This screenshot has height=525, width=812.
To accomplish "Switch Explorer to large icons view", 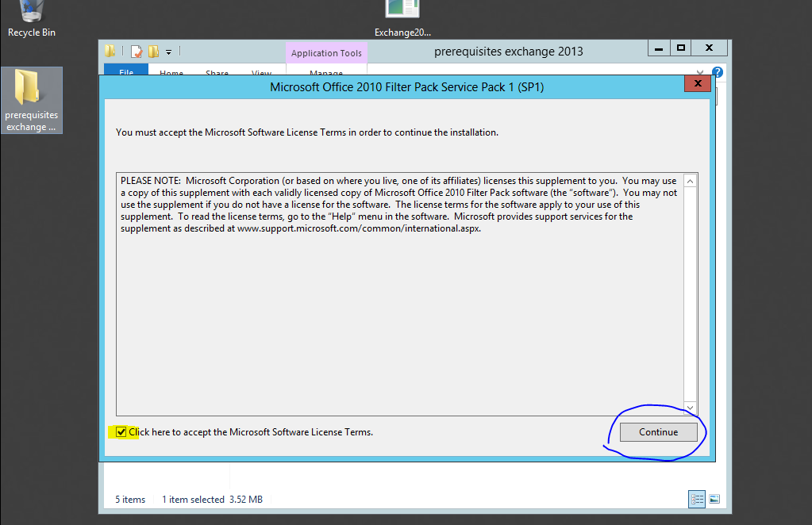I will (714, 499).
